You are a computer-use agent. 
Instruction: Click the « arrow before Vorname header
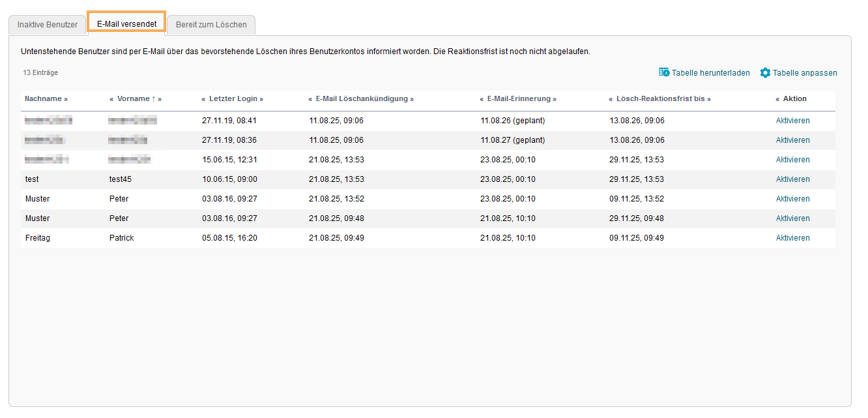tap(111, 99)
